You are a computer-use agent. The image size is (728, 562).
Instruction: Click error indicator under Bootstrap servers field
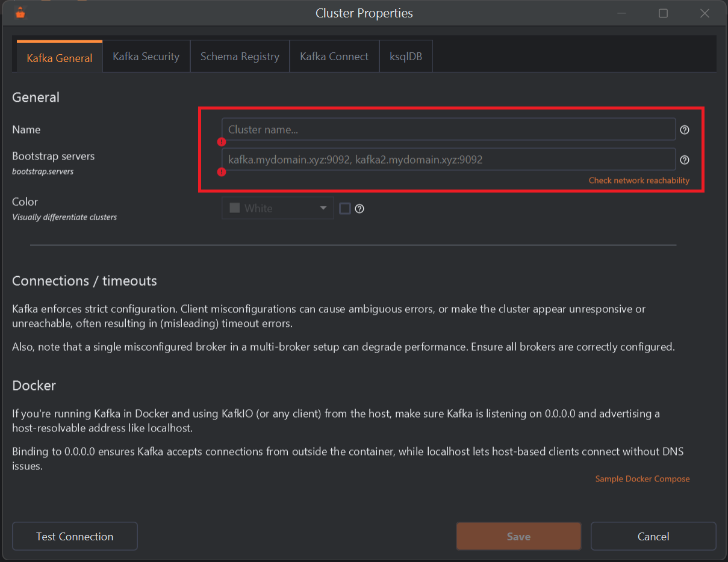click(222, 172)
